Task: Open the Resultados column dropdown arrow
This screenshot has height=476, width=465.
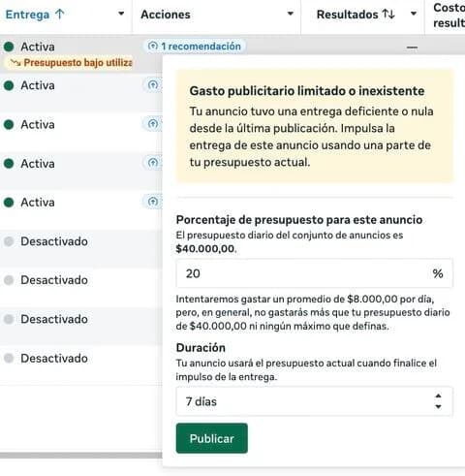Action: coord(414,14)
